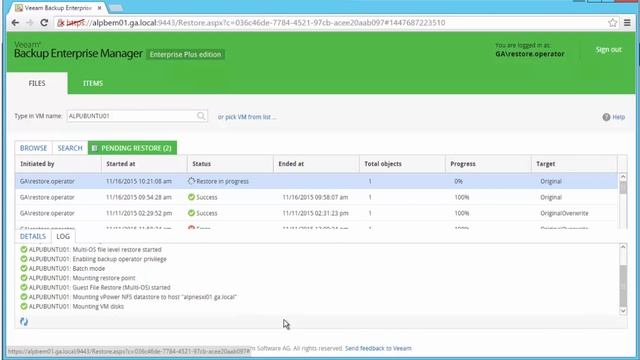Go back using the browser back arrow
The height and width of the screenshot is (360, 640).
coord(15,23)
